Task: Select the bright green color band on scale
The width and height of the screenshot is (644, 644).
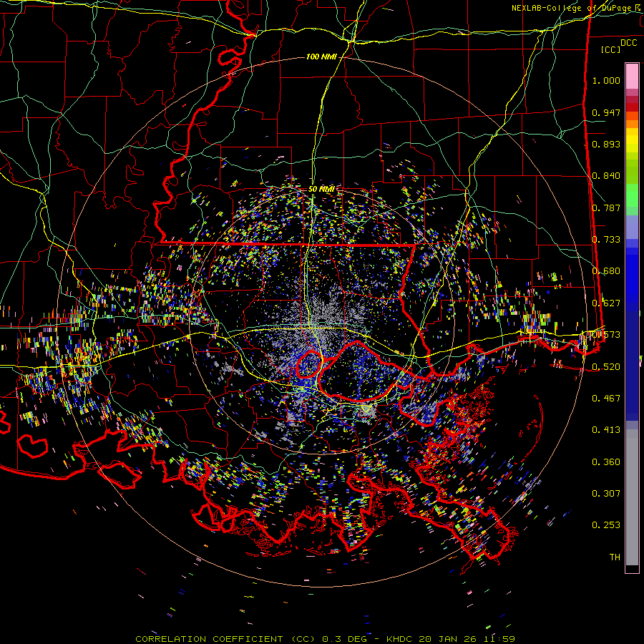Action: tap(632, 195)
